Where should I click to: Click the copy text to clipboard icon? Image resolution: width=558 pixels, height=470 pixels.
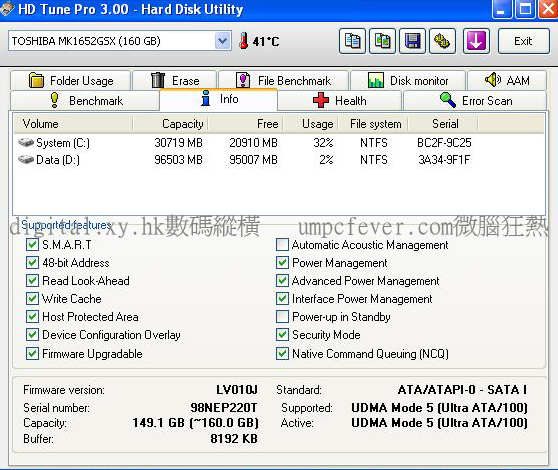[352, 41]
